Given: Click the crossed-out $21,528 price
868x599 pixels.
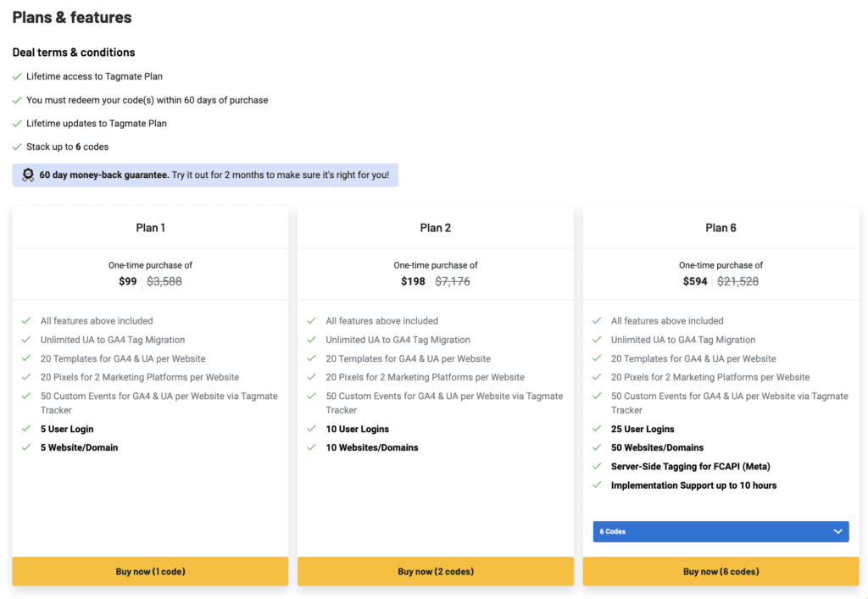Looking at the screenshot, I should coord(738,281).
